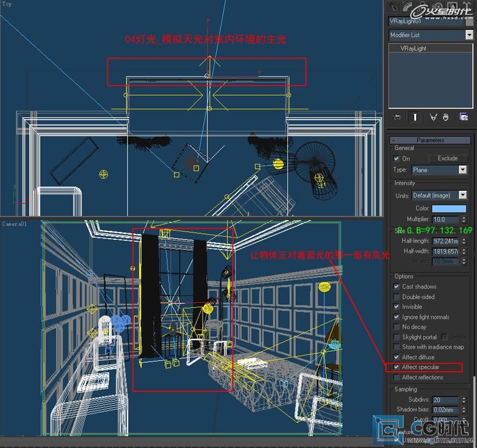
Task: Click the Multiplier value field
Action: pyautogui.click(x=445, y=220)
